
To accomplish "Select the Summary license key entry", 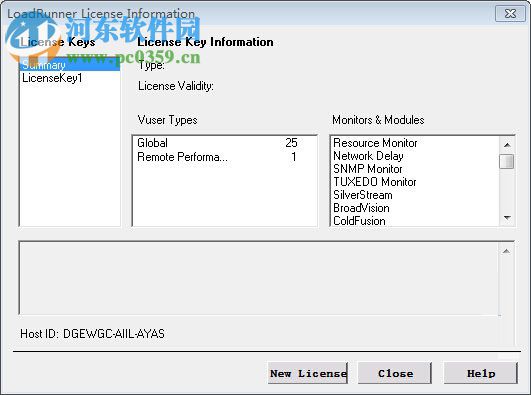I will [x=70, y=64].
